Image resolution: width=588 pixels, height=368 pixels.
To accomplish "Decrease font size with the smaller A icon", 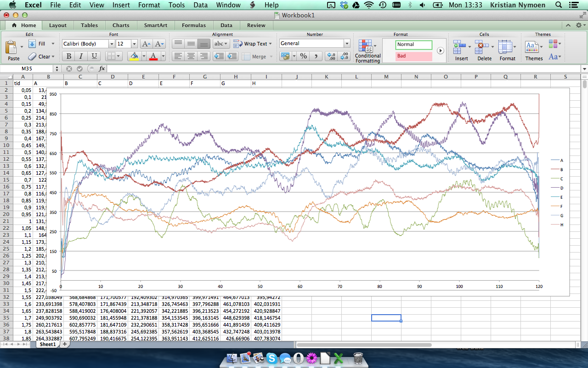I will pyautogui.click(x=159, y=44).
